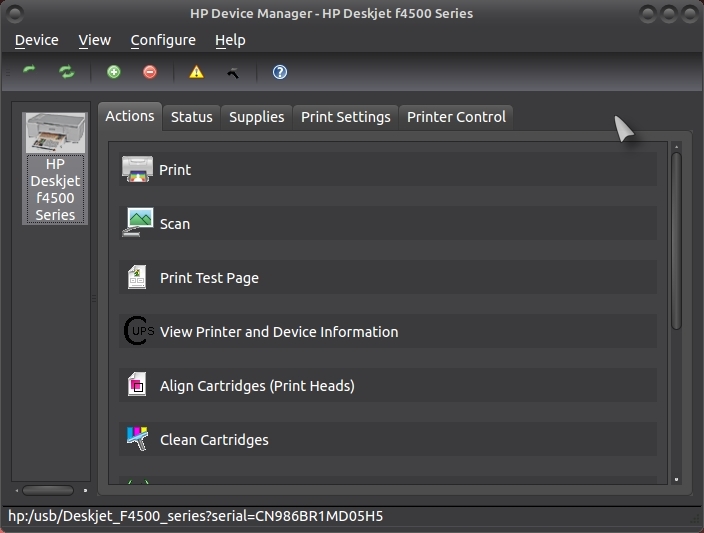The image size is (704, 533).
Task: Click the yellow warning triangle diagnose icon
Action: 196,72
